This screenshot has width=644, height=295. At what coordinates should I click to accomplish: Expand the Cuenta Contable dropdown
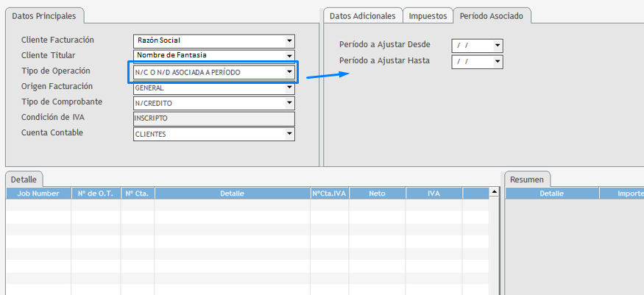289,135
